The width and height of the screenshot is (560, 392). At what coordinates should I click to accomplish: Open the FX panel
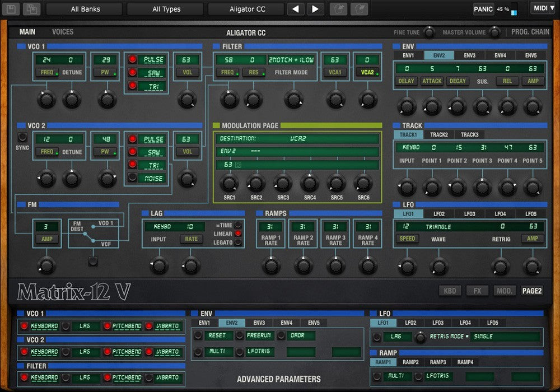[477, 291]
